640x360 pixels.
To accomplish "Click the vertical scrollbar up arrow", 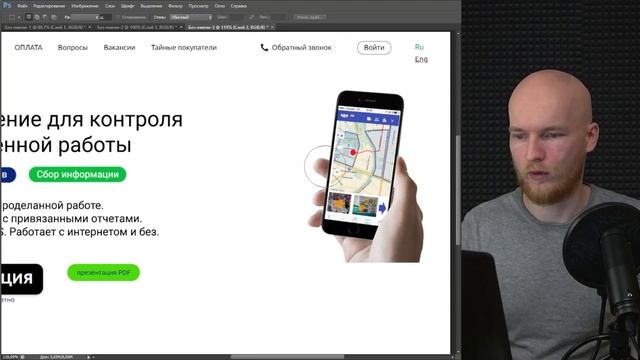I will (x=458, y=34).
